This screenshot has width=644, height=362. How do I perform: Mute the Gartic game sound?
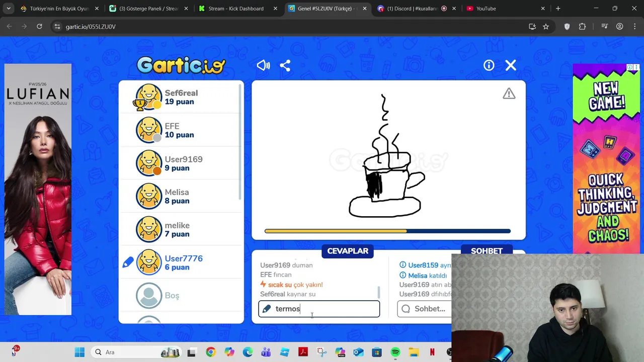pyautogui.click(x=263, y=65)
